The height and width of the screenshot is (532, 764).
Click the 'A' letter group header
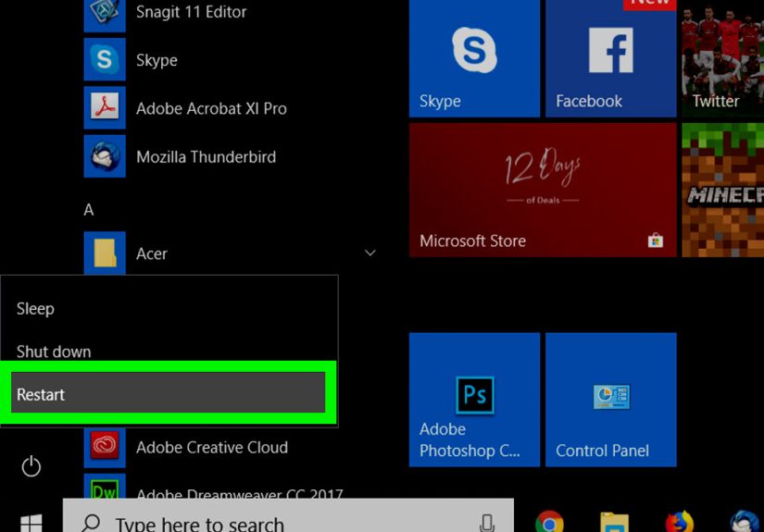89,210
